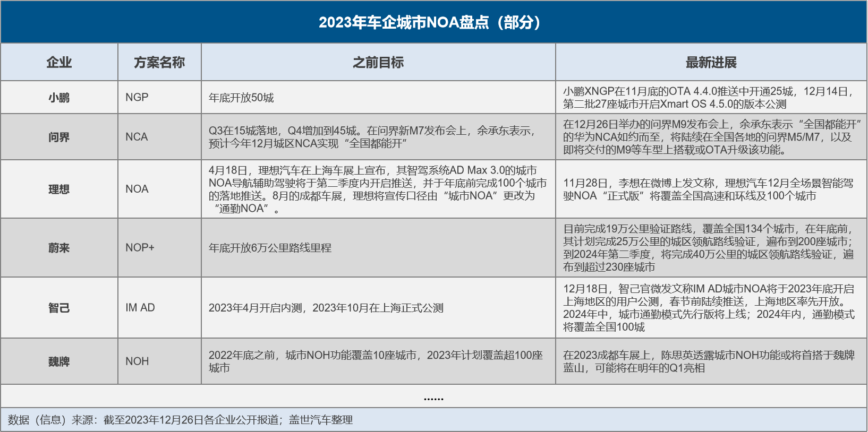868x432 pixels.
Task: Click the '目前完成19万公里验证路线' progress cell
Action: pyautogui.click(x=711, y=248)
